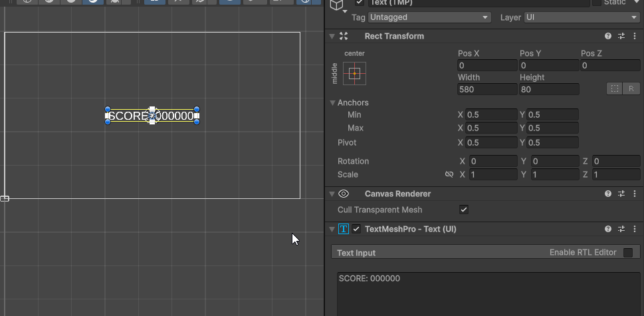The image size is (644, 316).
Task: Click the Canvas Renderer header title
Action: click(397, 194)
